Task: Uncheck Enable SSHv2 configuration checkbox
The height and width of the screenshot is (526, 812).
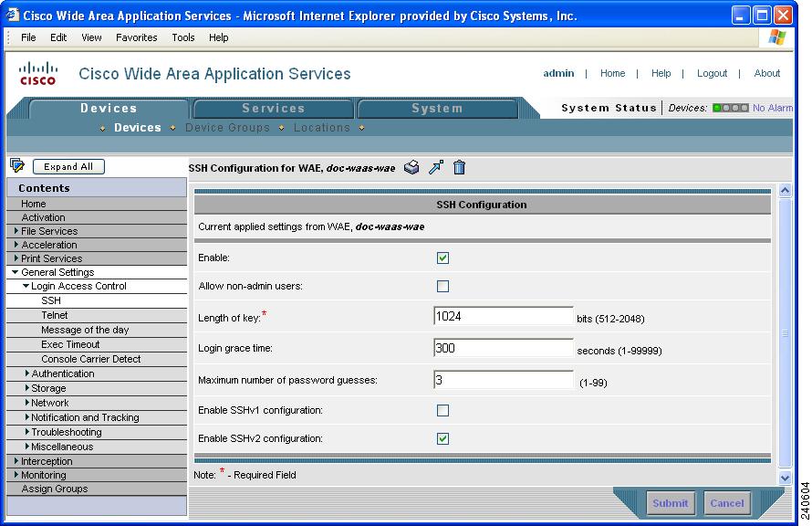Action: click(442, 438)
